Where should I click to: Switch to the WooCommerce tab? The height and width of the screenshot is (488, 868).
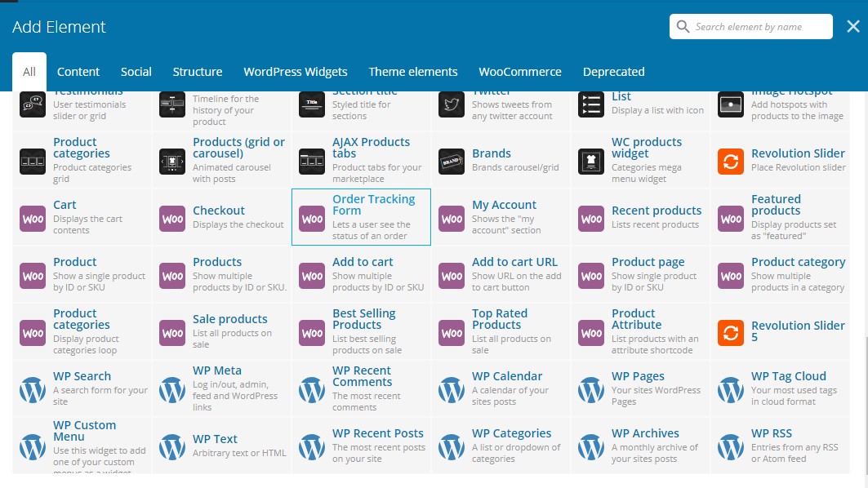pyautogui.click(x=520, y=72)
